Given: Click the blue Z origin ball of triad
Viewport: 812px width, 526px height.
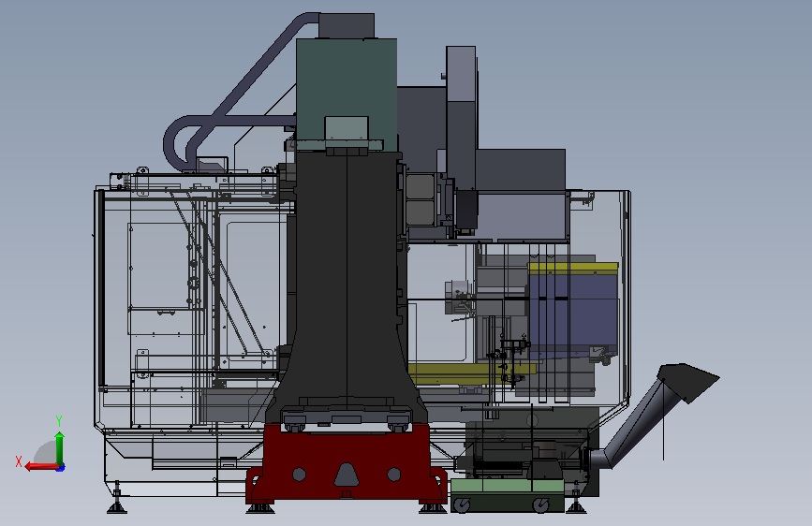Looking at the screenshot, I should click(x=61, y=467).
